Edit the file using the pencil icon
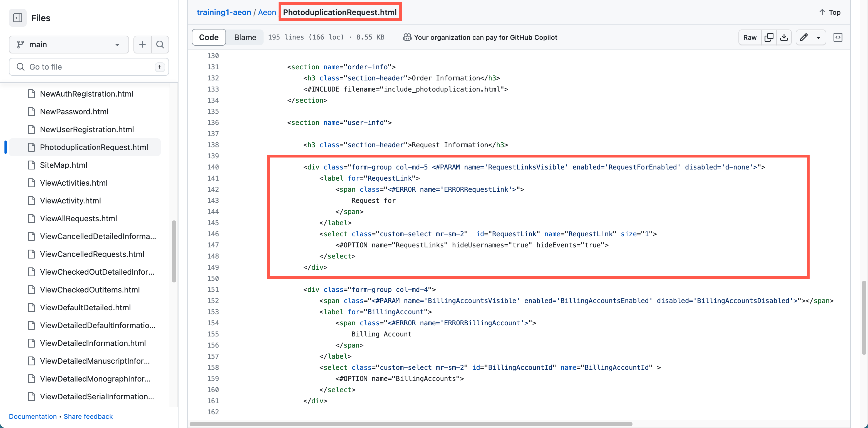Screen dimensions: 868x428 [x=804, y=37]
